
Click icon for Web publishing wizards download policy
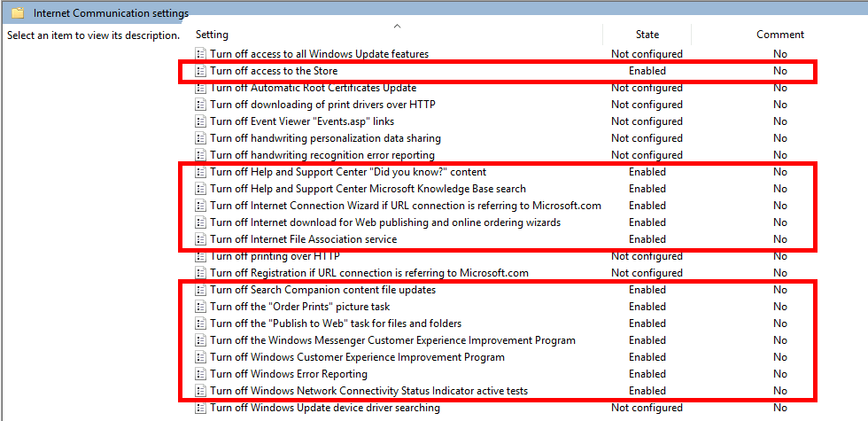tap(200, 222)
